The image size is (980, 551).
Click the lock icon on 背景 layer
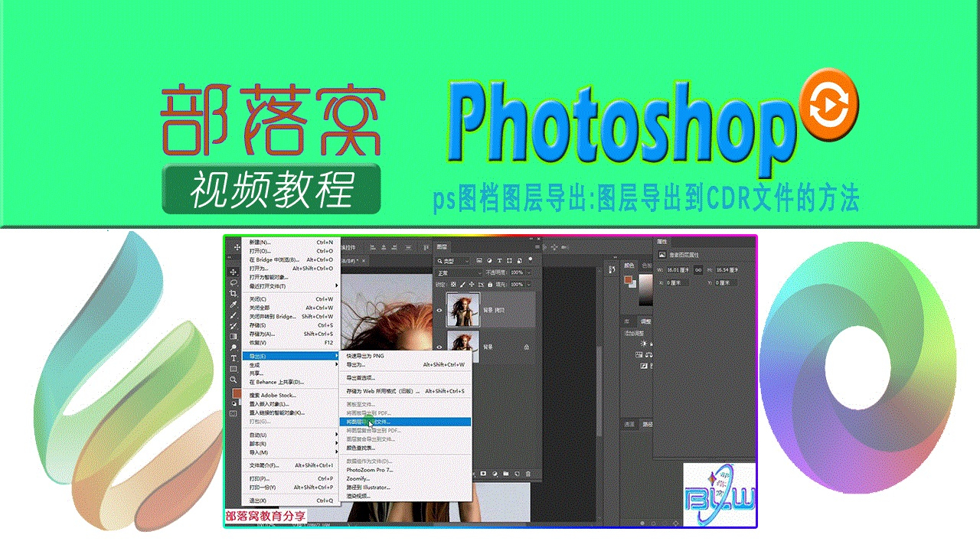[527, 347]
